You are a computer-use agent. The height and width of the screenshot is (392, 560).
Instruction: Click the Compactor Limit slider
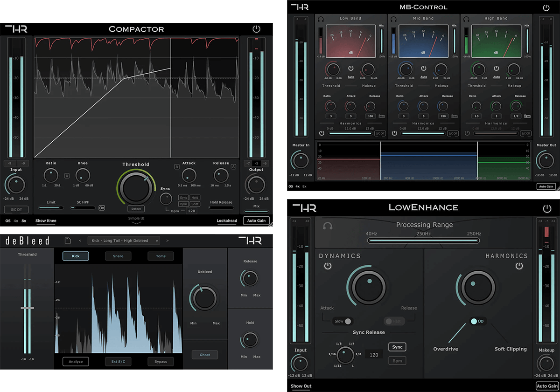click(x=51, y=207)
